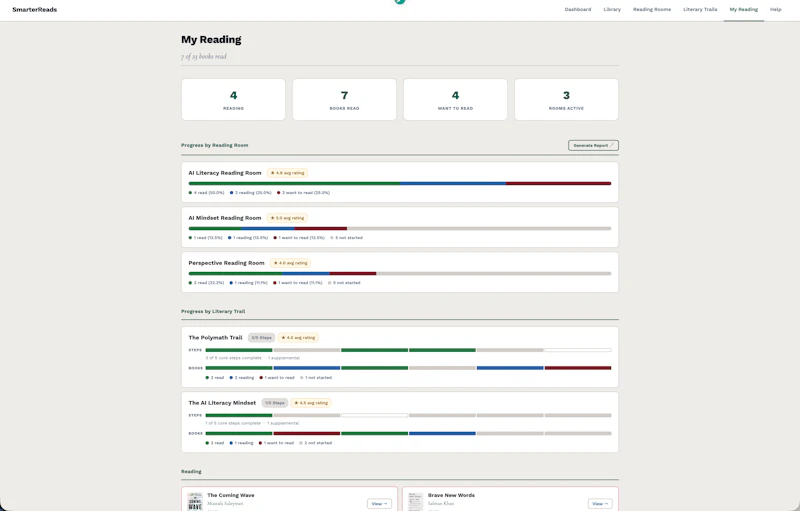Click The Coming Wave book title
This screenshot has width=800, height=511.
pos(231,495)
